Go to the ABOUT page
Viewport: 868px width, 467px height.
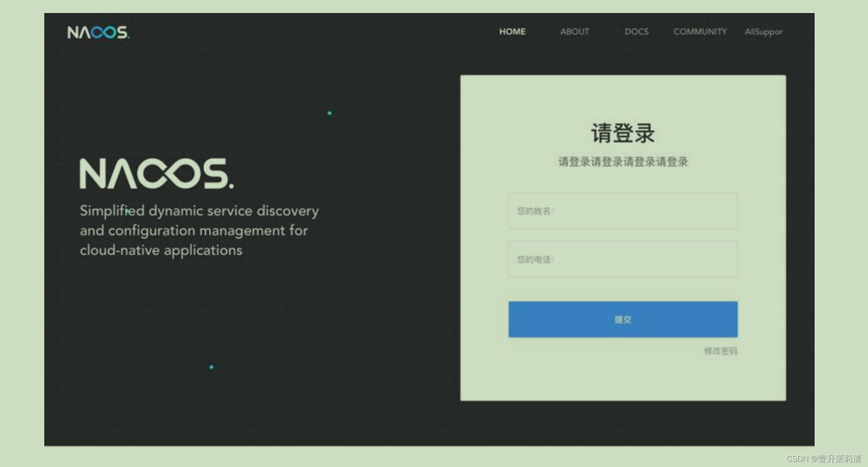click(x=575, y=32)
